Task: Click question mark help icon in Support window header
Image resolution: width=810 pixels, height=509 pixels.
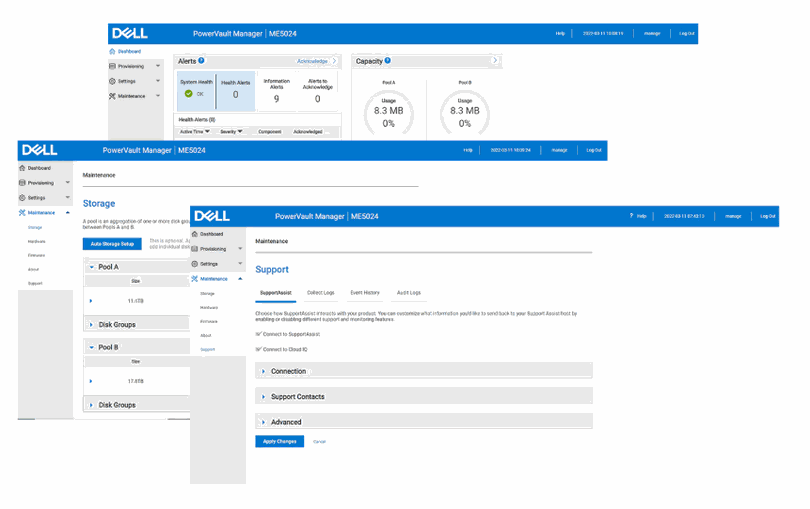Action: (631, 216)
